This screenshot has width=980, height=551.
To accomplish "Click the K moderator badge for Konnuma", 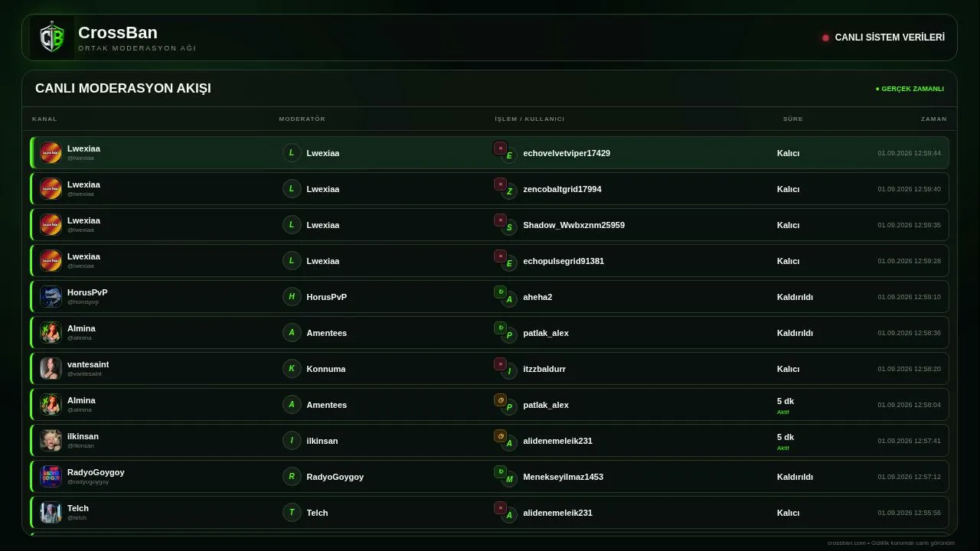I will [292, 368].
